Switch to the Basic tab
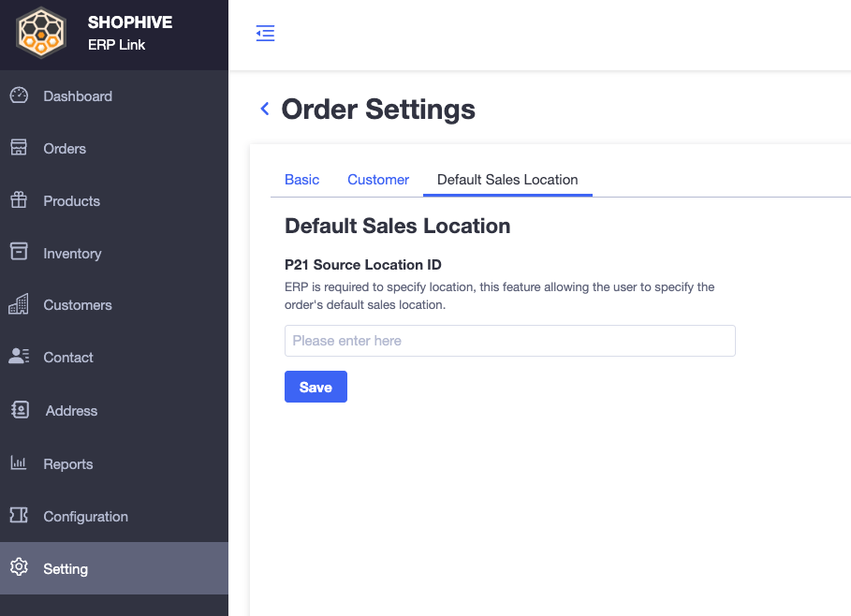851x616 pixels. click(301, 180)
